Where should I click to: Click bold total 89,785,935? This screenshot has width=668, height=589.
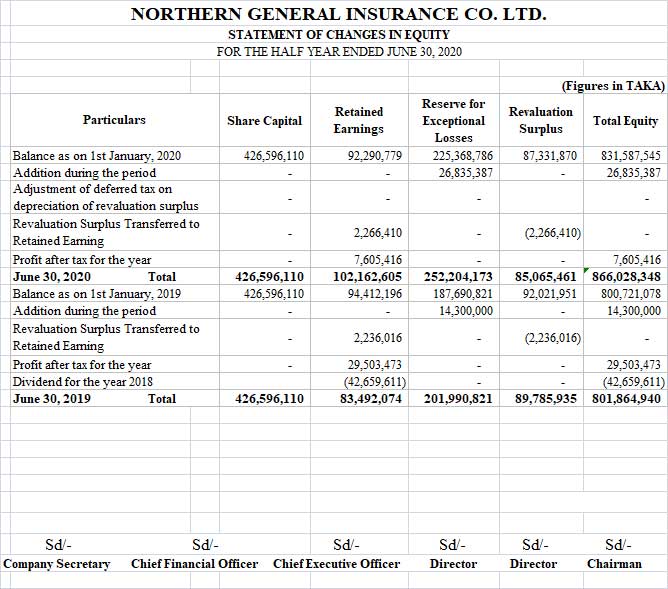click(x=546, y=399)
